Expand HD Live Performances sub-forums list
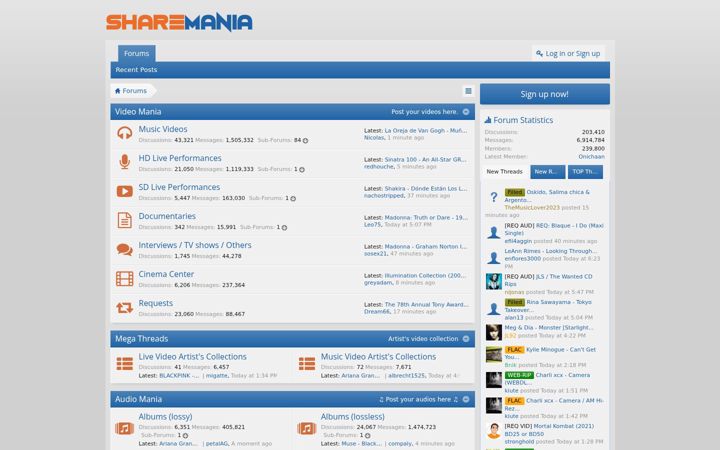Screen dimensions: 720x450 click(x=302, y=169)
